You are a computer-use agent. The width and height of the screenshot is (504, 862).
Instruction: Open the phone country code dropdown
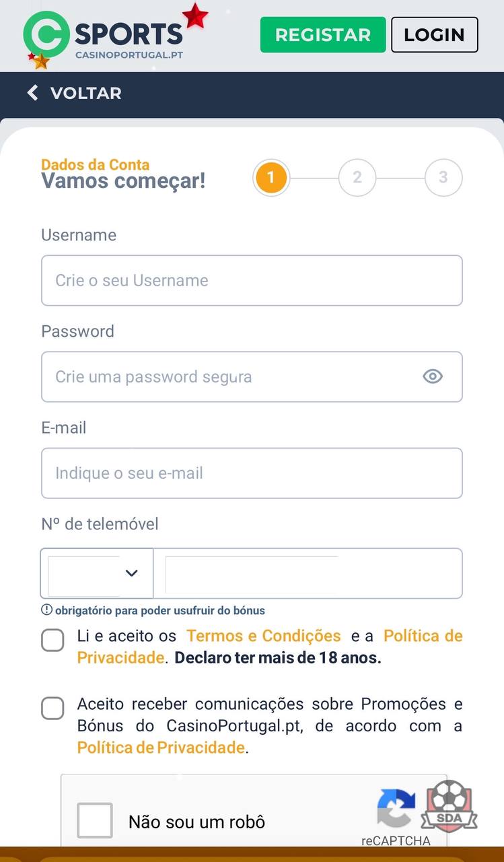pos(97,573)
